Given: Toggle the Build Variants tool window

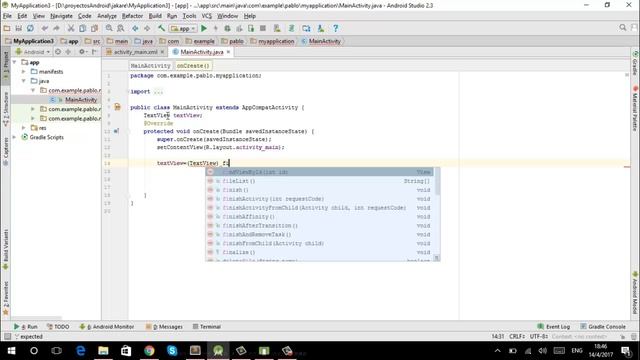Looking at the screenshot, I should click(6, 249).
